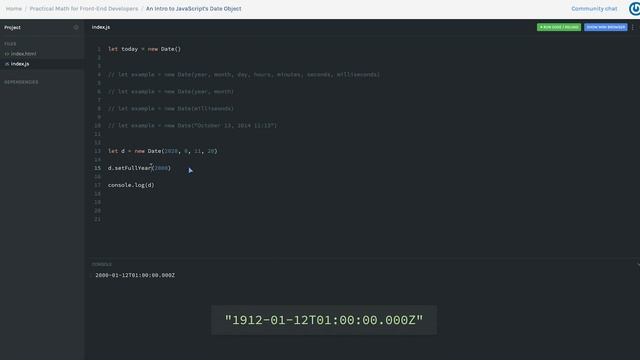Click the DEPENDENCIES section label
This screenshot has width=640, height=360.
coord(21,82)
